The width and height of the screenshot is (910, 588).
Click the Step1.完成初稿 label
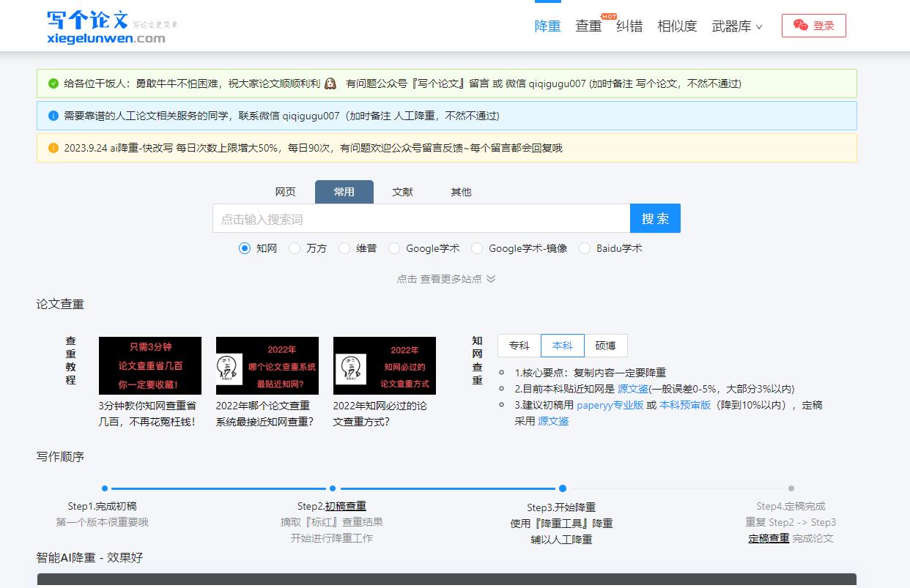[102, 506]
